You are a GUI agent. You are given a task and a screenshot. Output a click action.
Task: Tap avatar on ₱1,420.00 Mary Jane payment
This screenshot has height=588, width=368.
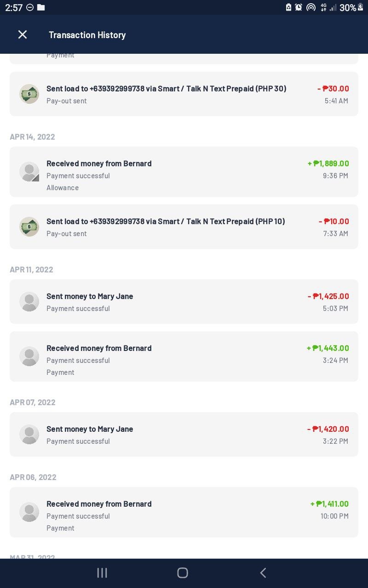[x=29, y=434]
